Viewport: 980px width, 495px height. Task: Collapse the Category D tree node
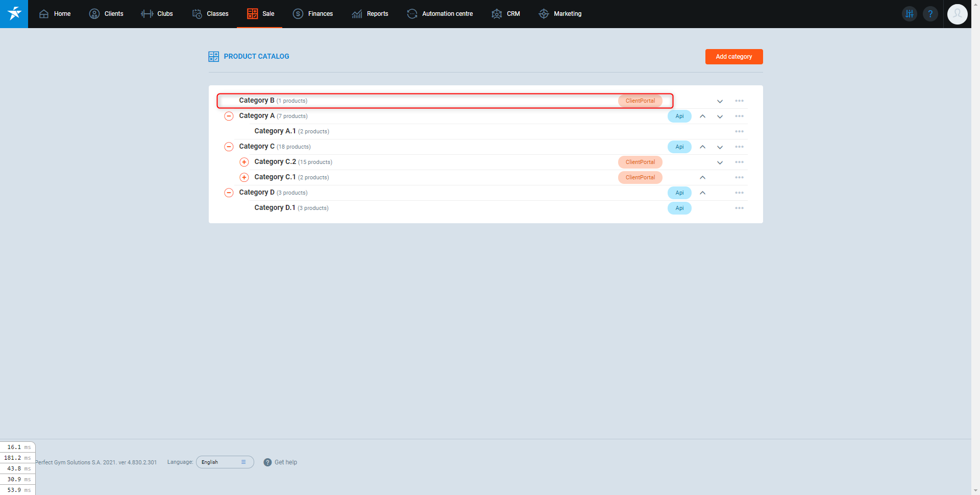(x=229, y=193)
